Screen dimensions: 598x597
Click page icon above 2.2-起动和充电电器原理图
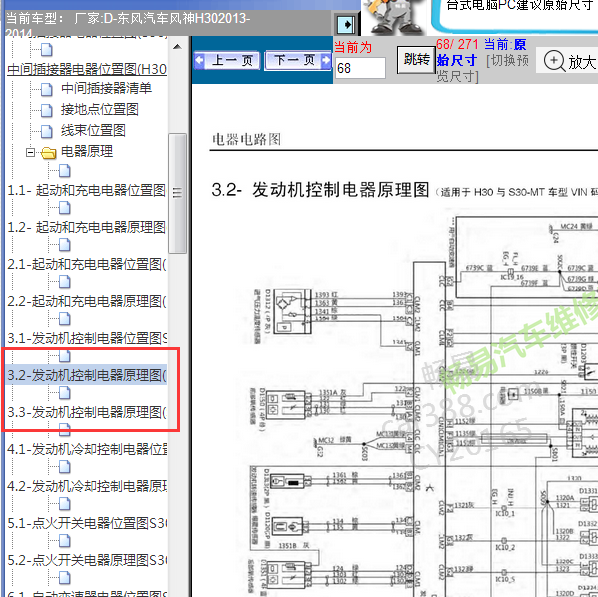pos(65,282)
